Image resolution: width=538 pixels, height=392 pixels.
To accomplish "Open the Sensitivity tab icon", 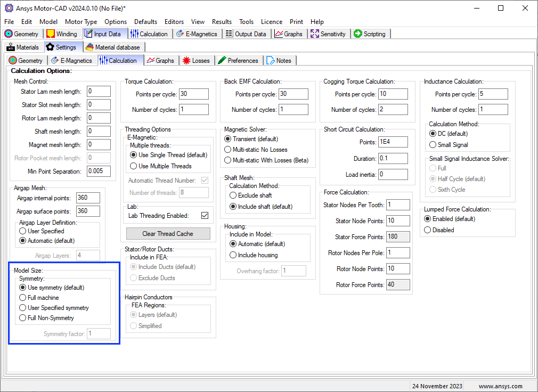I will coord(315,34).
